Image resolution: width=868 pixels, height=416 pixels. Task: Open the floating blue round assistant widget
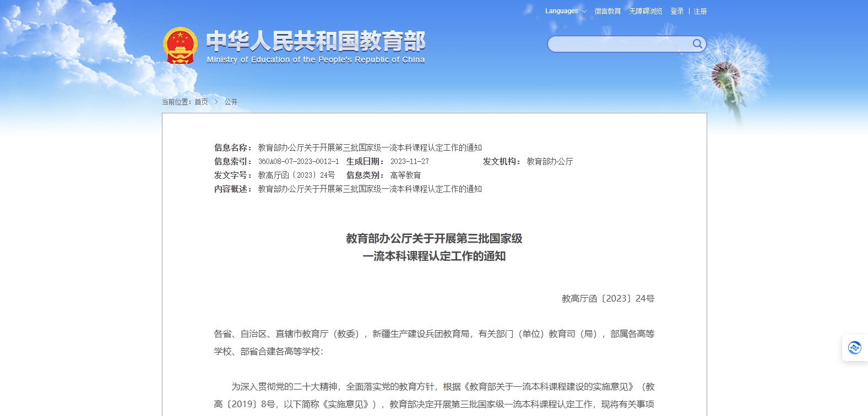[x=854, y=348]
